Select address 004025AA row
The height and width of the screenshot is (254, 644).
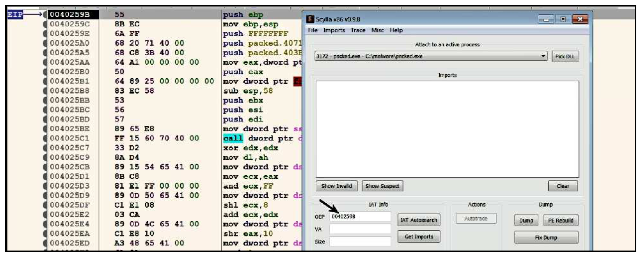pos(70,62)
